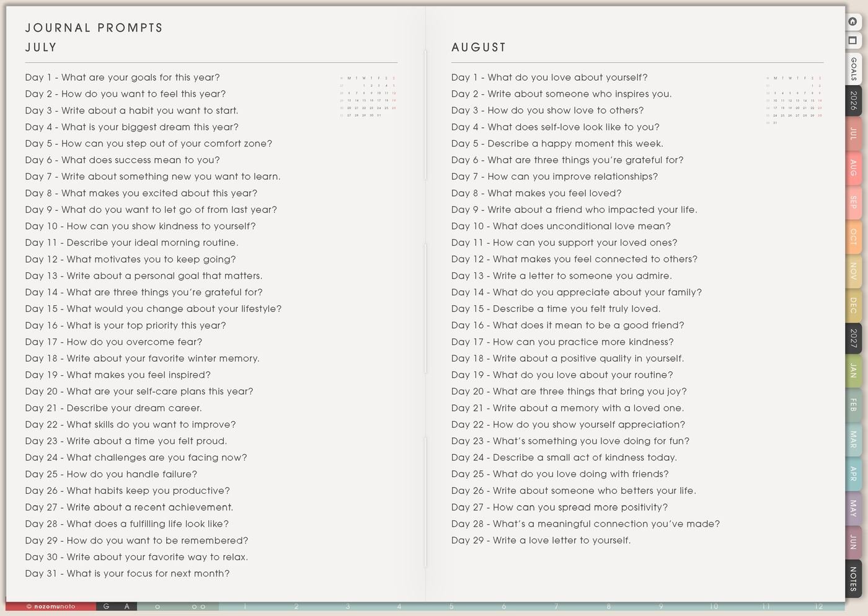This screenshot has height=616, width=868.
Task: Select bottom bar tab numbered 7
Action: point(556,607)
